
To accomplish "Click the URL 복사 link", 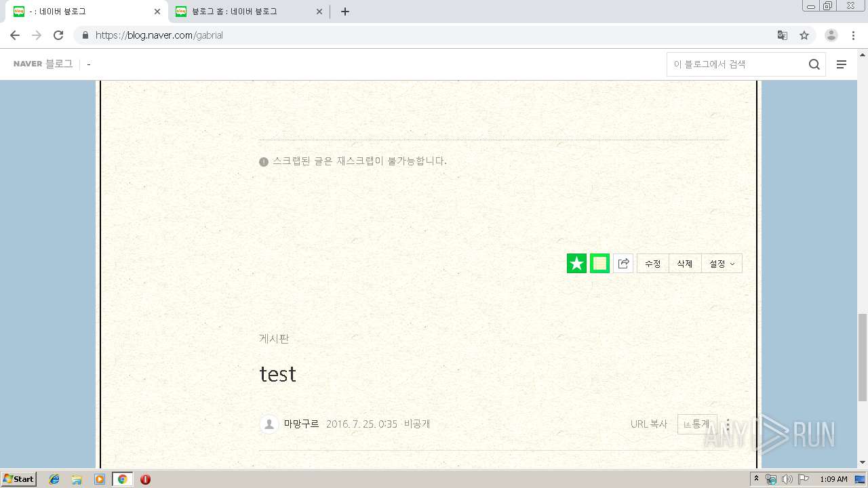I will tap(649, 424).
